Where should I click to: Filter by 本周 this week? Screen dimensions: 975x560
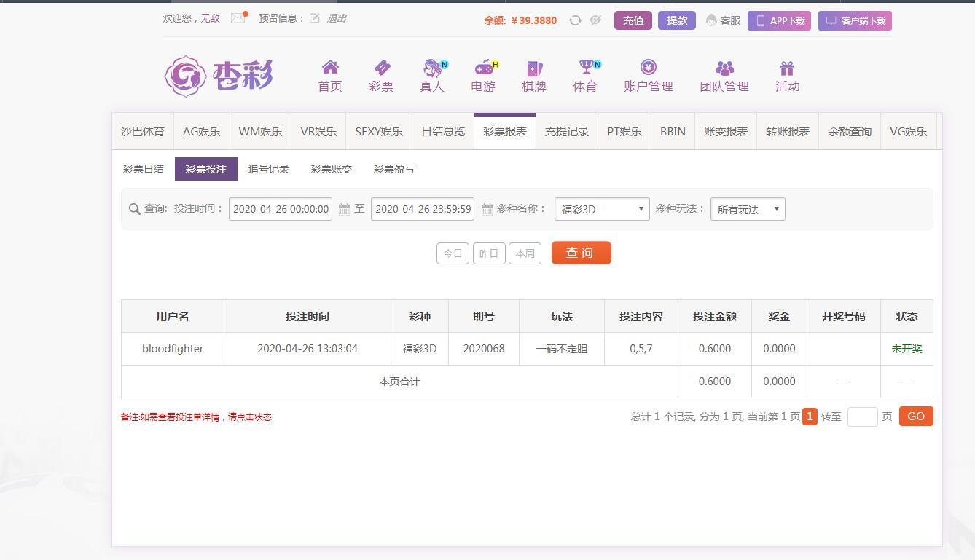coord(525,253)
